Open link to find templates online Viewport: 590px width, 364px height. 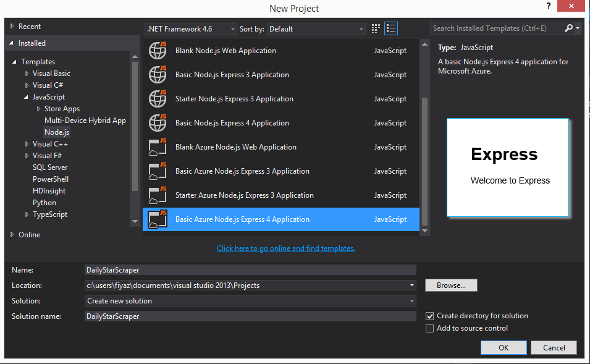286,248
